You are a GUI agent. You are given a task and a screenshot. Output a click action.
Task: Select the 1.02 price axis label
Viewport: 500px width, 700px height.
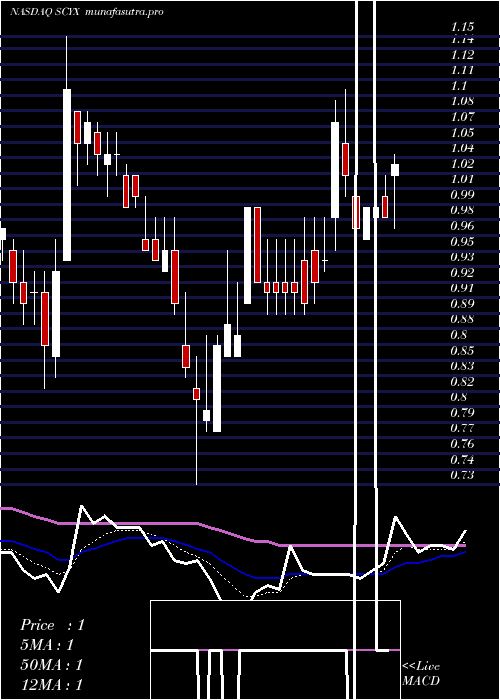[x=462, y=164]
